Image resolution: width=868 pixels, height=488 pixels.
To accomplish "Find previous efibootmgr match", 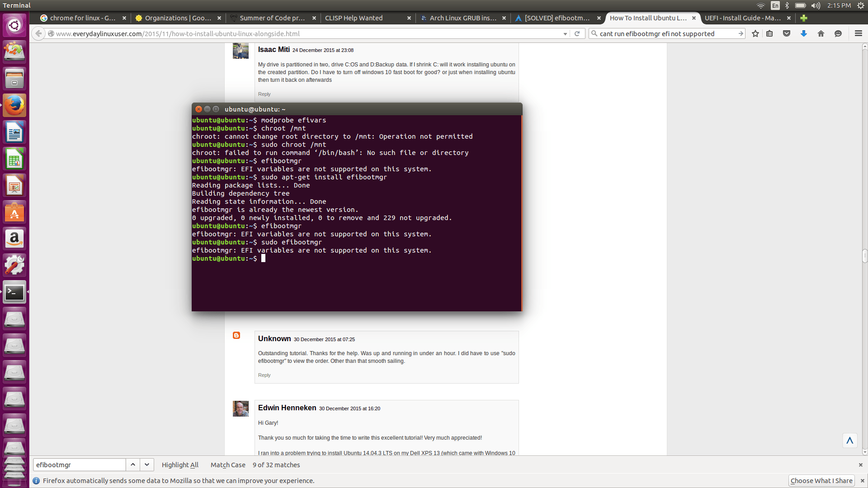I will tap(133, 465).
